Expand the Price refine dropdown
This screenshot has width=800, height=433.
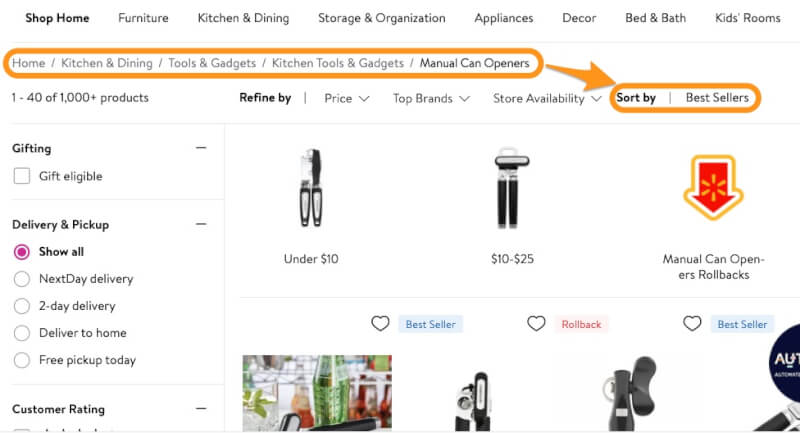(x=347, y=98)
